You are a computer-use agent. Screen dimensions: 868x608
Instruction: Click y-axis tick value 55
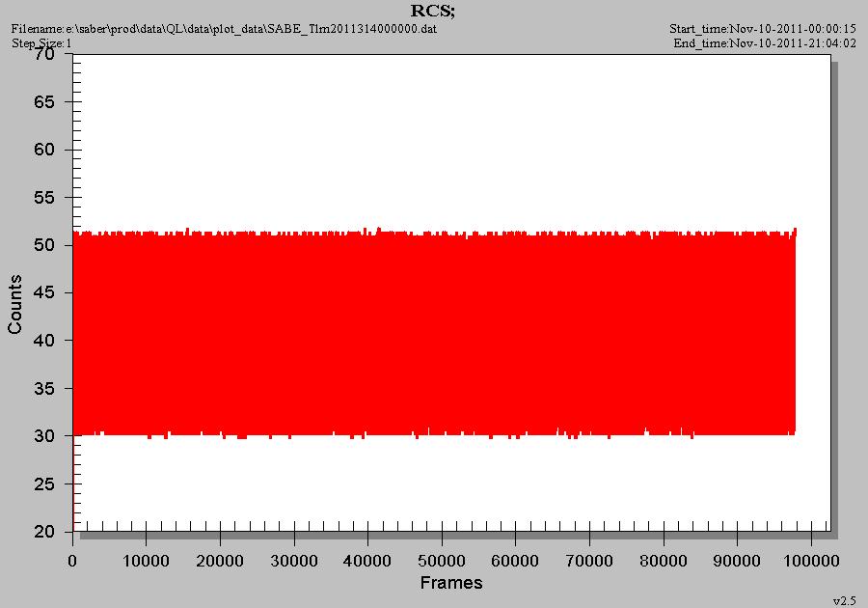[x=44, y=197]
